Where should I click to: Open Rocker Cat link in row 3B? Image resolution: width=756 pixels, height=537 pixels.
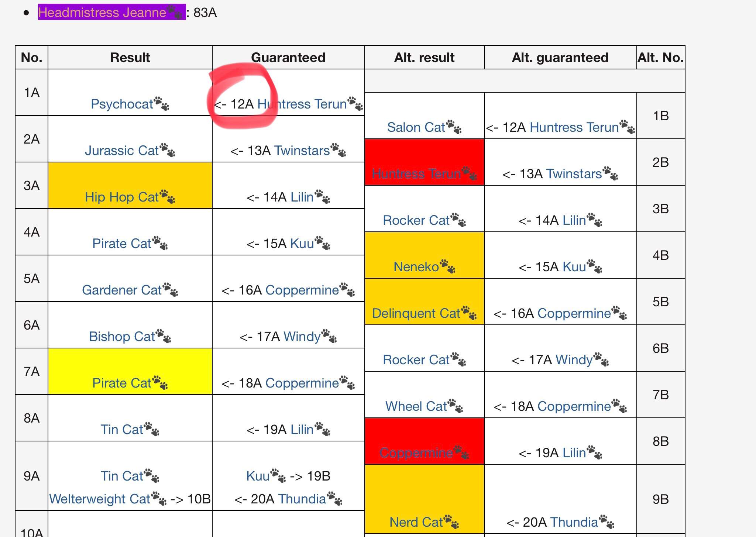[416, 220]
